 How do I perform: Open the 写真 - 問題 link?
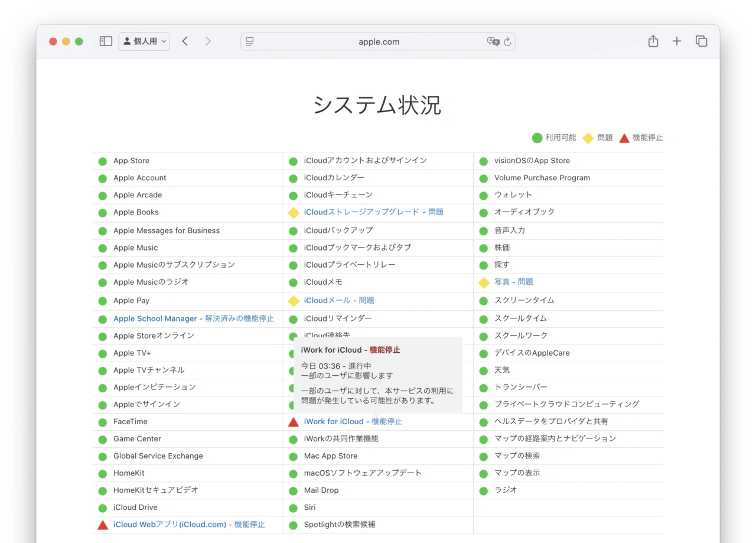click(x=513, y=282)
